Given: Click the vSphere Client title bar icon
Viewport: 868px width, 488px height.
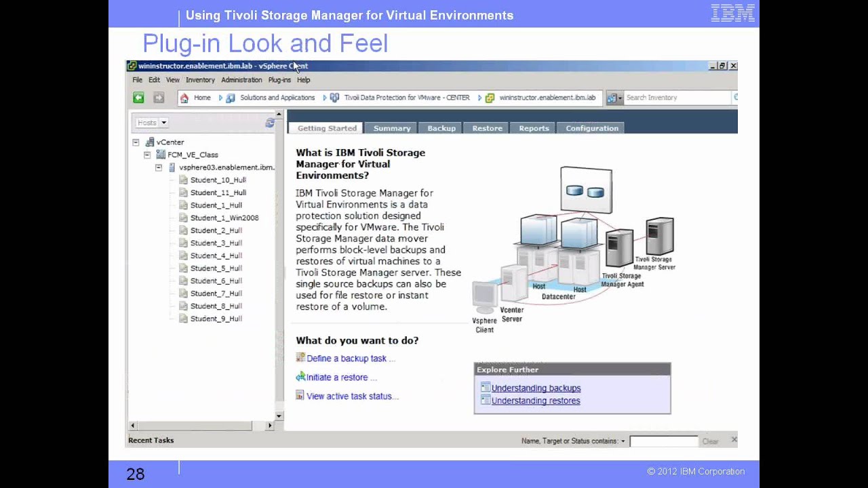Looking at the screenshot, I should click(x=132, y=66).
